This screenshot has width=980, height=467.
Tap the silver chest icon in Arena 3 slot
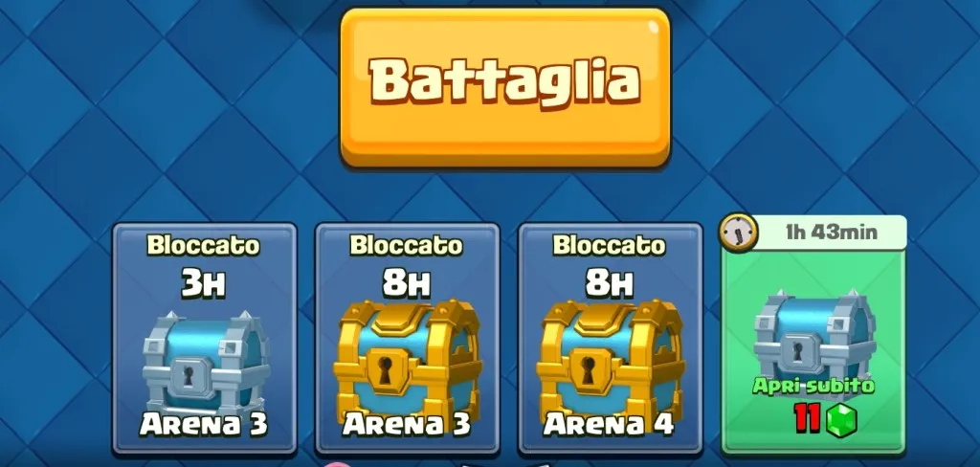pyautogui.click(x=206, y=360)
